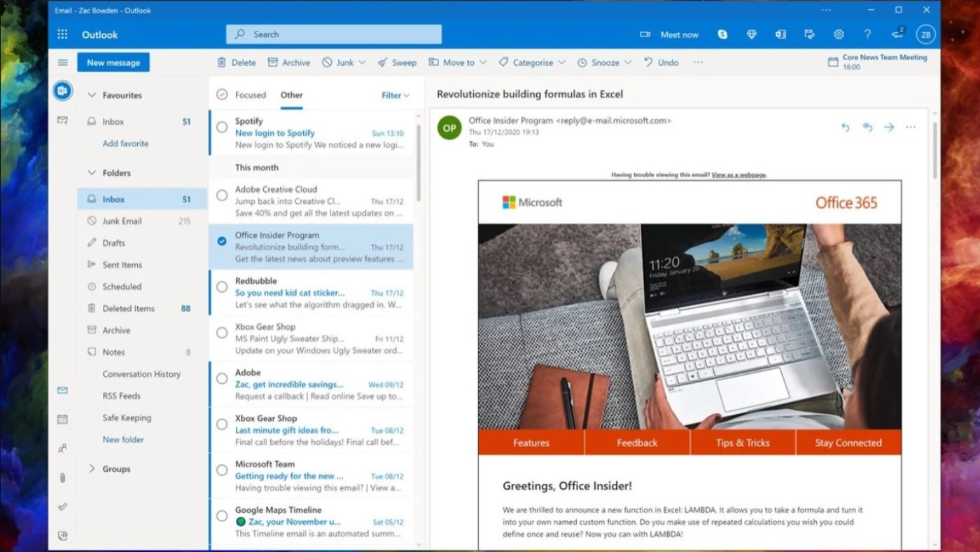The width and height of the screenshot is (980, 552).
Task: Open What's New megaphone notifications
Action: coord(897,34)
